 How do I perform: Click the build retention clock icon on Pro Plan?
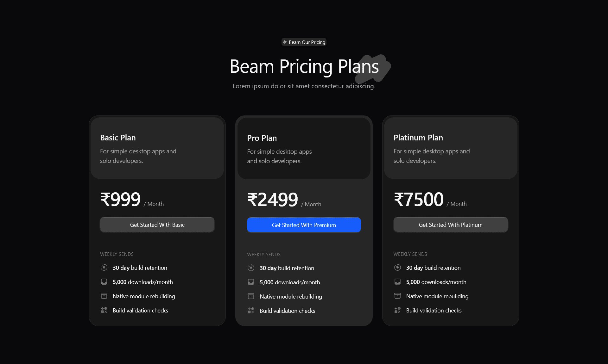click(x=251, y=268)
